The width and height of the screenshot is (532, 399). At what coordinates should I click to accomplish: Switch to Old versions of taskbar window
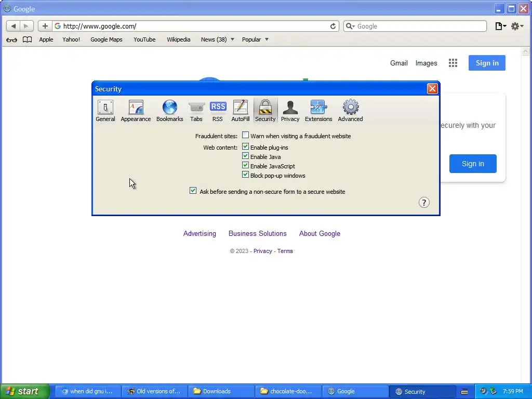pyautogui.click(x=154, y=391)
